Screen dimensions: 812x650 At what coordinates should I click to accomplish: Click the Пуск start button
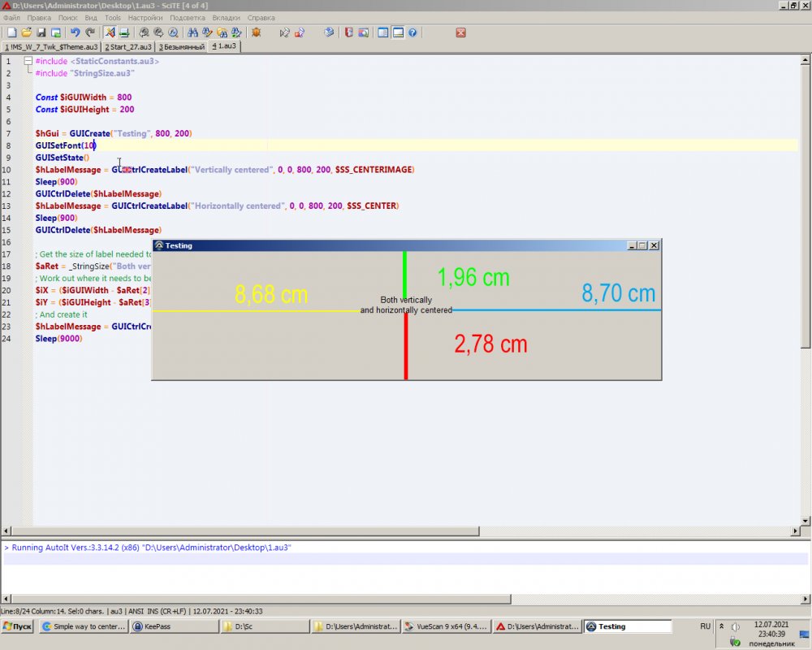[x=17, y=626]
